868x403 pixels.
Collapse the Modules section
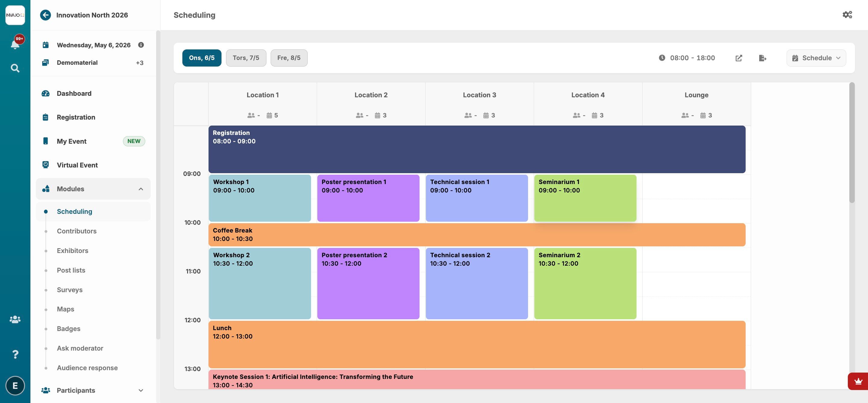click(141, 189)
